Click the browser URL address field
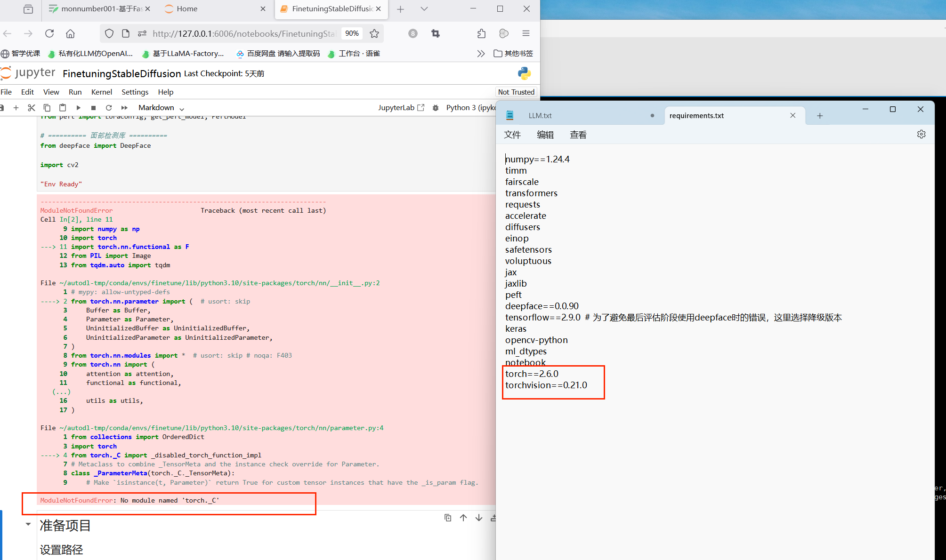 pyautogui.click(x=243, y=33)
